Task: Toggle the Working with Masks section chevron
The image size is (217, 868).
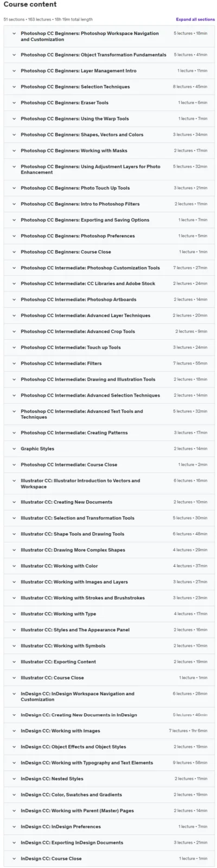Action: [x=15, y=151]
